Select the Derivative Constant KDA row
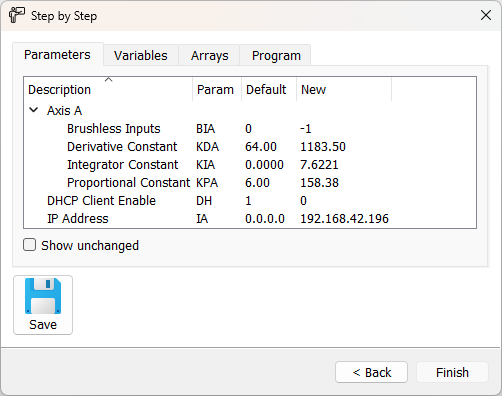This screenshot has width=502, height=396. [x=250, y=147]
